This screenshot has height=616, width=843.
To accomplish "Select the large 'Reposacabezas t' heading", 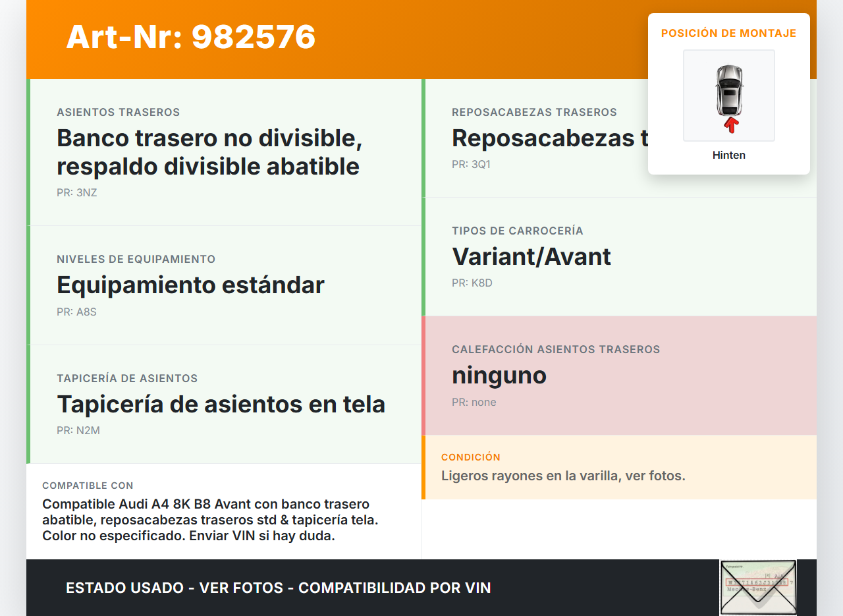I will [x=550, y=138].
